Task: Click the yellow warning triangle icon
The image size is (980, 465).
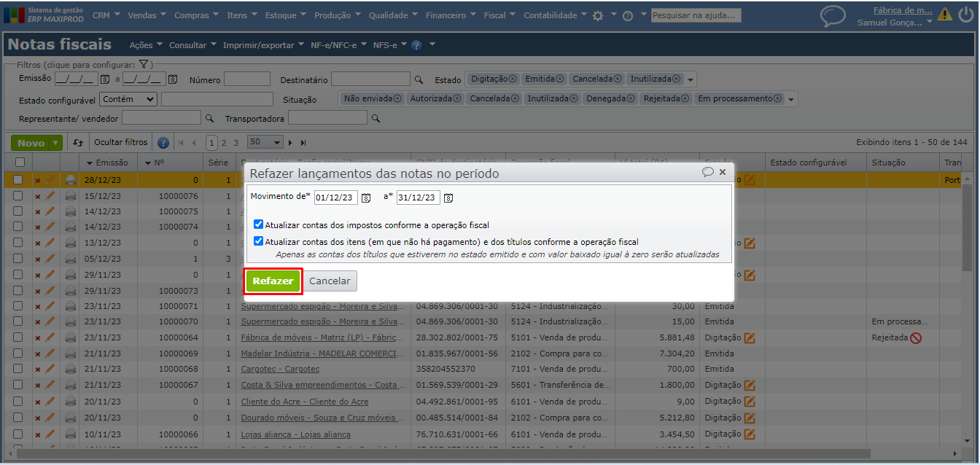Action: coord(945,14)
